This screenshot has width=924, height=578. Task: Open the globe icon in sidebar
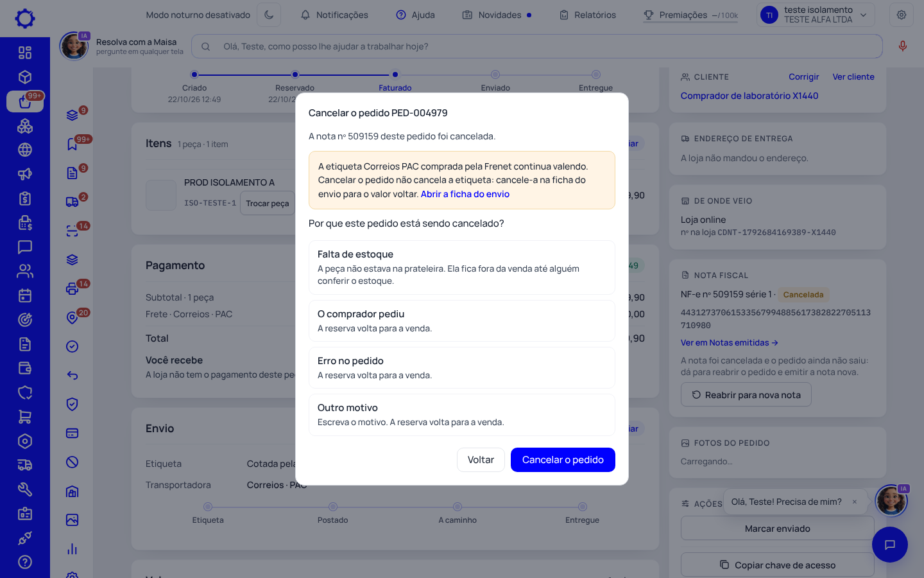25,150
